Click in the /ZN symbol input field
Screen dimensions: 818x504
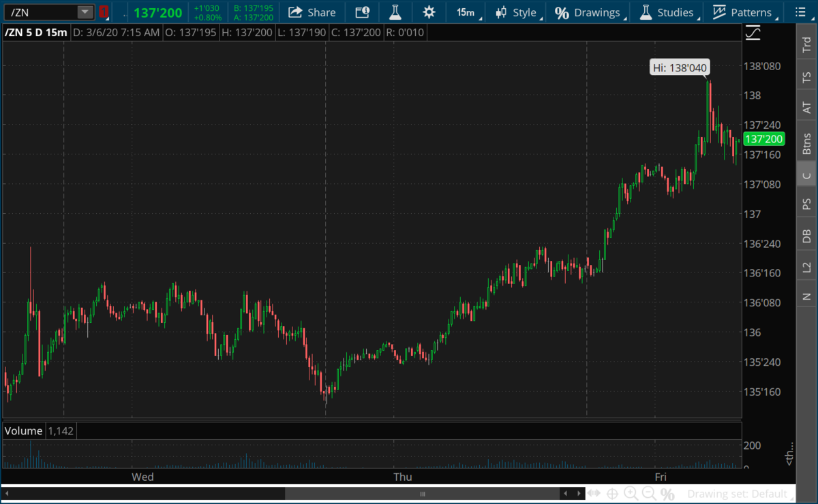pos(40,12)
